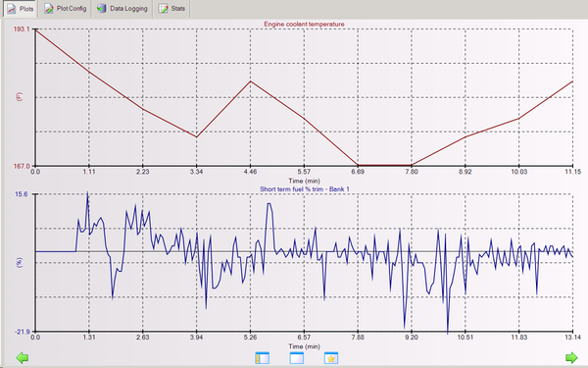Go to next plot page with green right arrow

click(x=571, y=357)
